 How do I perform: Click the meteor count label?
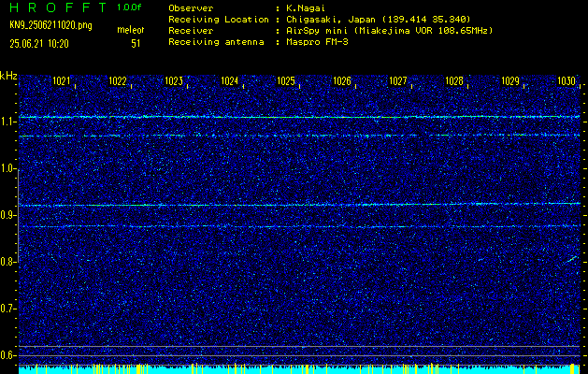131,30
